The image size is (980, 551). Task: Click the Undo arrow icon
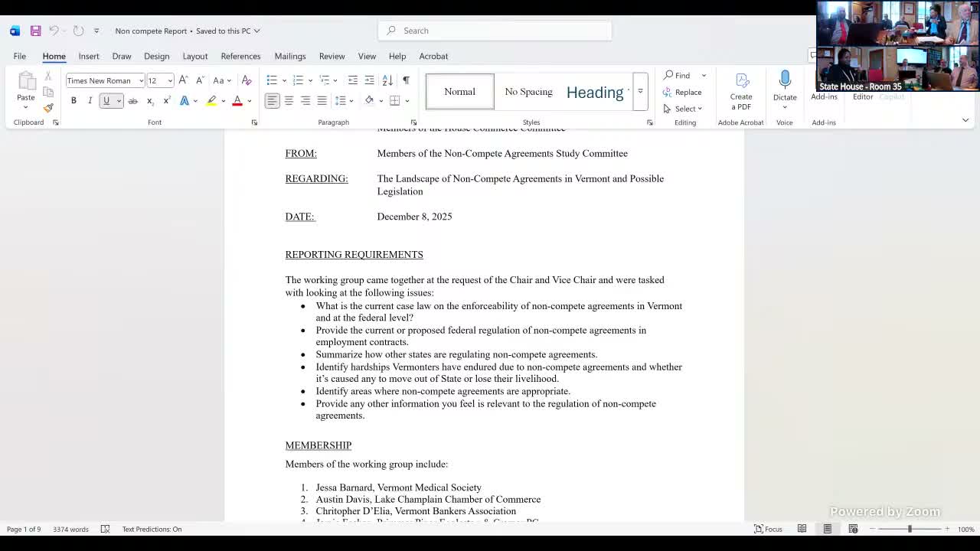[x=54, y=31]
